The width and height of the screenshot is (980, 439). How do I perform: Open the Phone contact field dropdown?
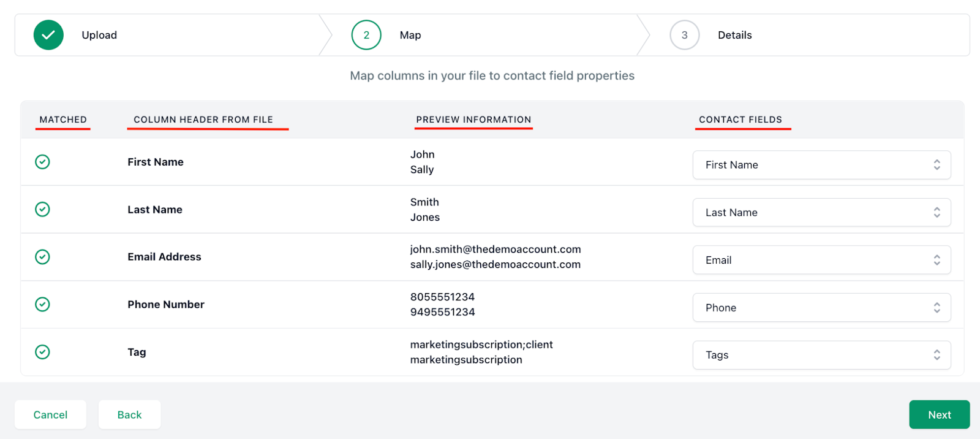[x=821, y=308]
